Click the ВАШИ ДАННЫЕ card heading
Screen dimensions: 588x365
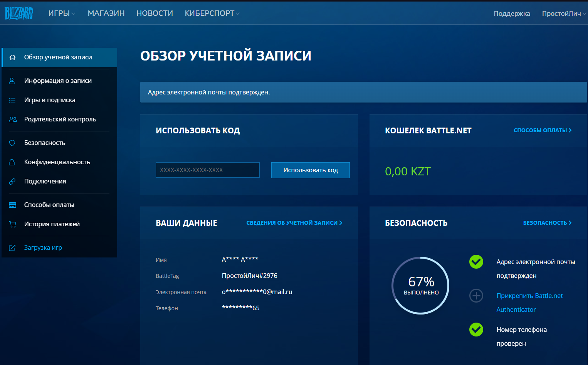[x=186, y=223]
